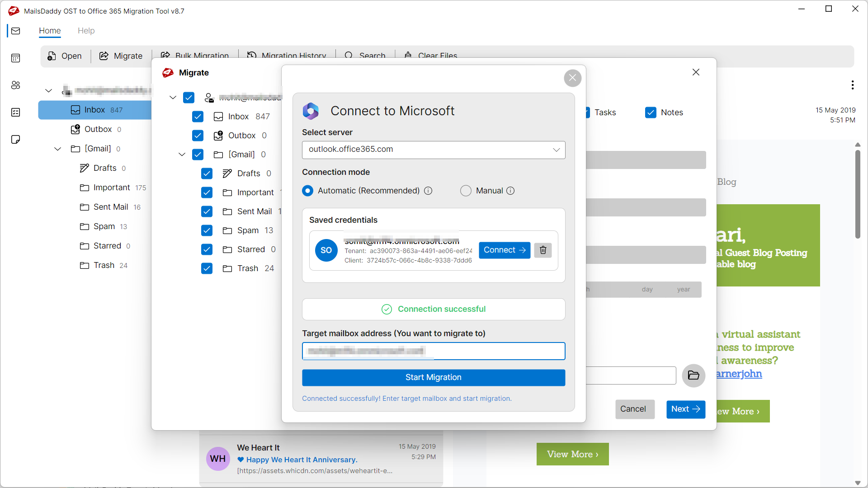
Task: Click the Drafts icon in left folder tree
Action: [84, 168]
